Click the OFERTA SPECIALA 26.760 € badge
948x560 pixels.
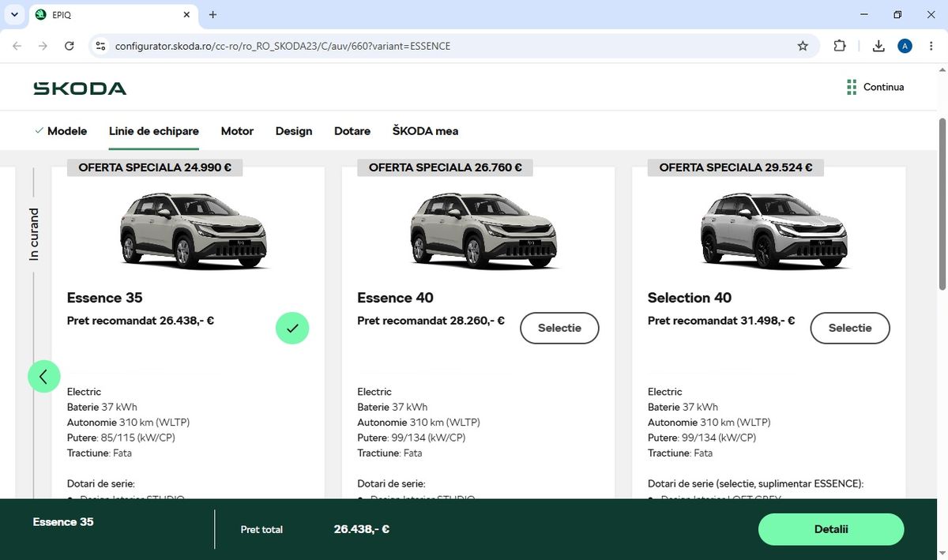446,167
